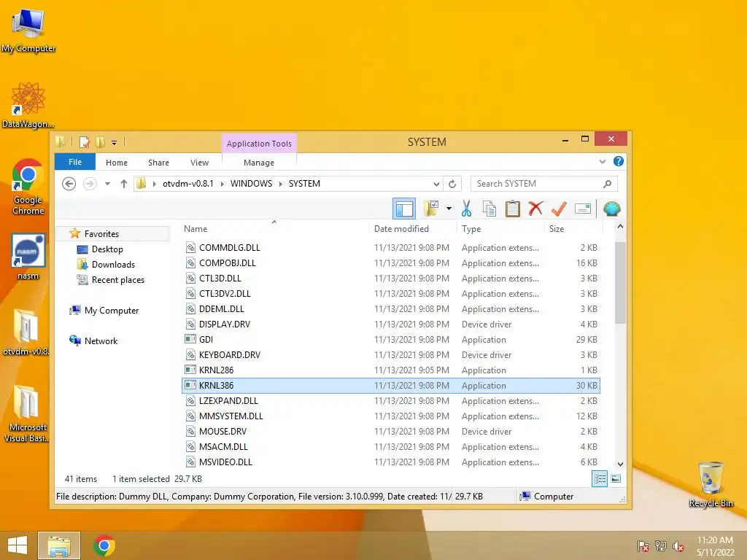Sort by the Type column header
The image size is (747, 560).
coord(500,229)
